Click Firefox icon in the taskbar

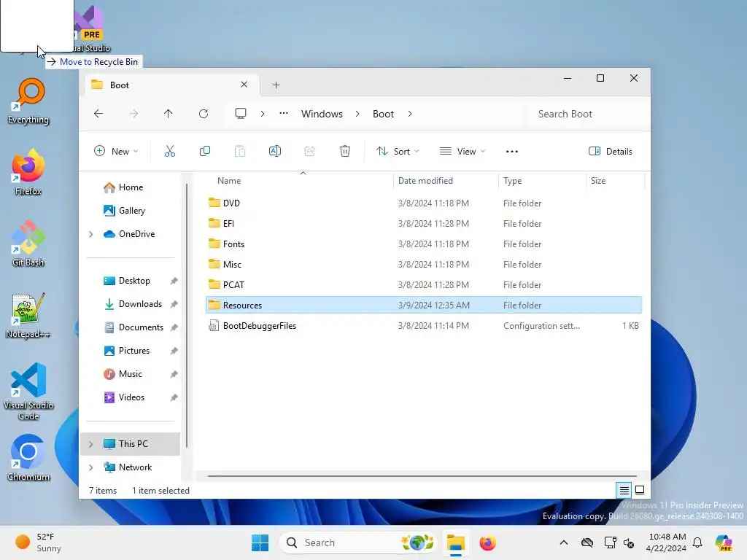click(487, 542)
